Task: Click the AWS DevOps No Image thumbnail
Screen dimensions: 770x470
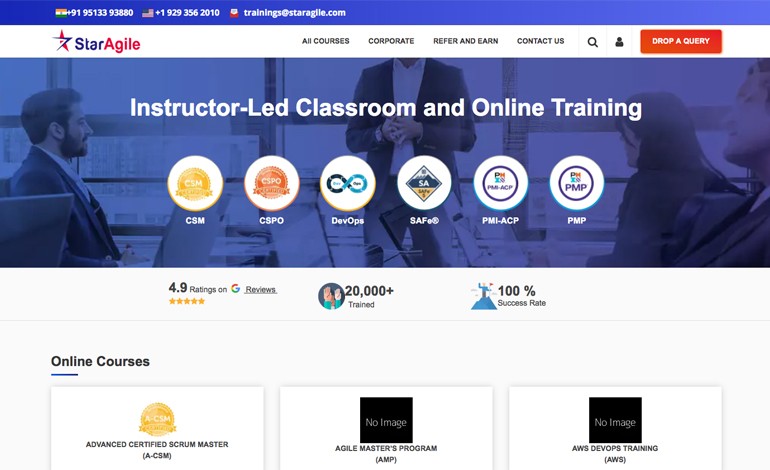Action: point(615,420)
